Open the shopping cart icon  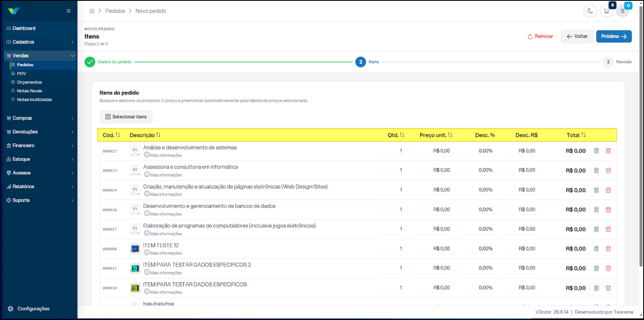pos(606,11)
